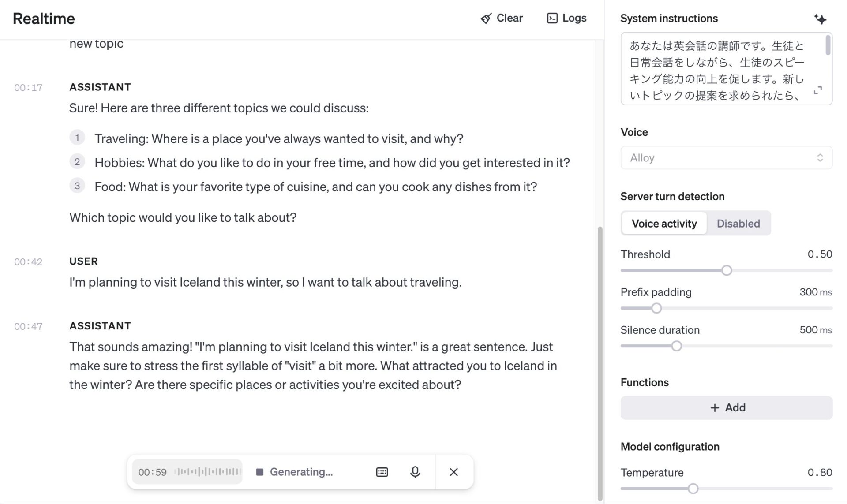Switch turn detection to Disabled
This screenshot has width=847, height=504.
(738, 224)
